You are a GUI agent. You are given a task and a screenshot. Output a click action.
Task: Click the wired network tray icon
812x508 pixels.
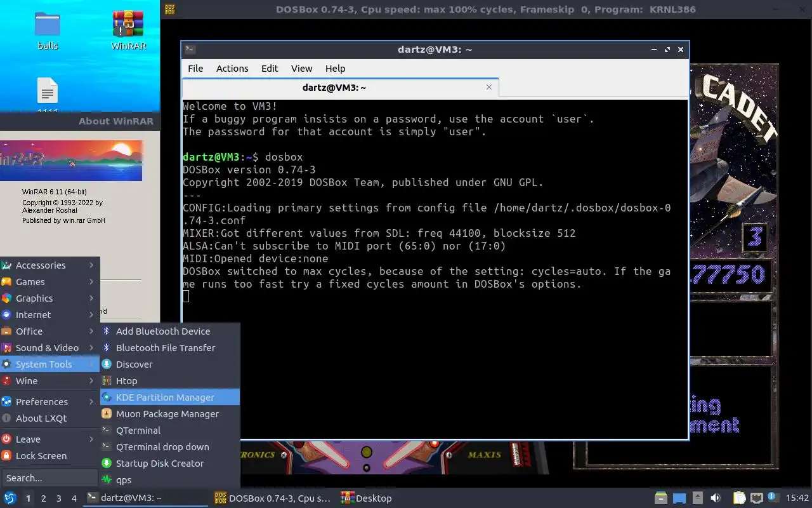coord(756,498)
